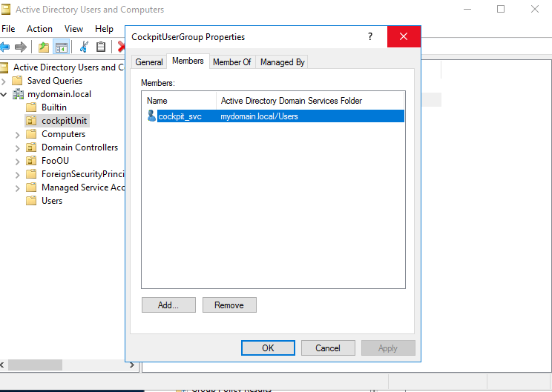
Task: Click the FooOU organizational unit icon
Action: pyautogui.click(x=31, y=161)
